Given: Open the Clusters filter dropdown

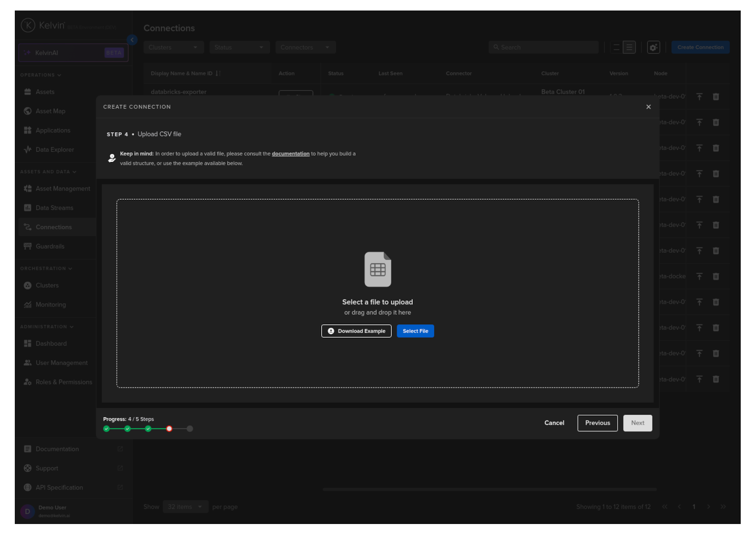Looking at the screenshot, I should (x=173, y=47).
